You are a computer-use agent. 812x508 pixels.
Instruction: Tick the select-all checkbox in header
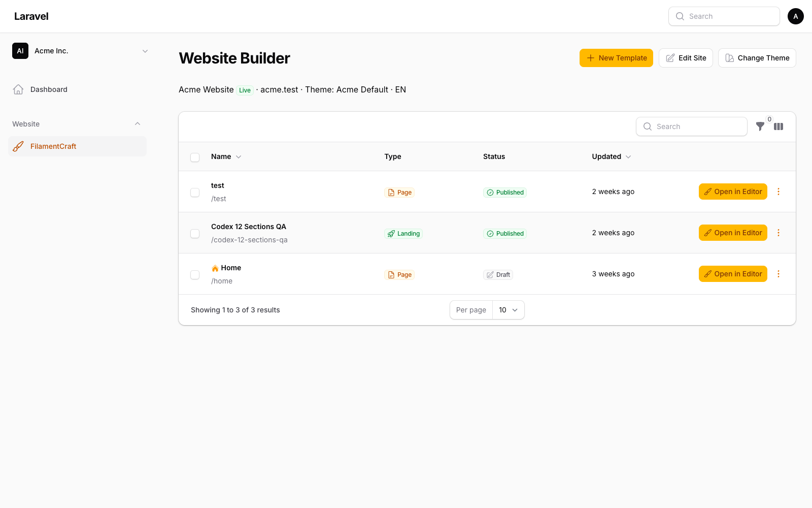[195, 157]
